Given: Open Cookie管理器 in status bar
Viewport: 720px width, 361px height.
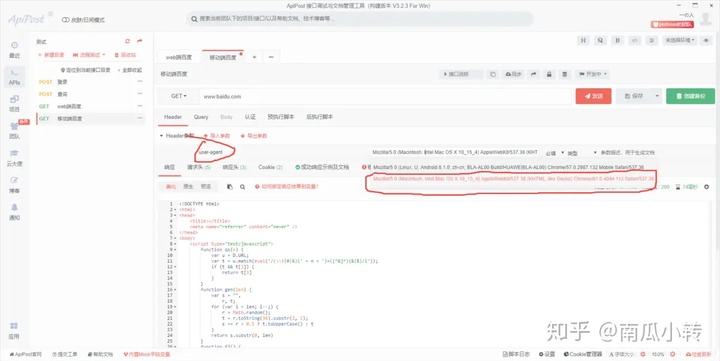Looking at the screenshot, I should pyautogui.click(x=583, y=354).
